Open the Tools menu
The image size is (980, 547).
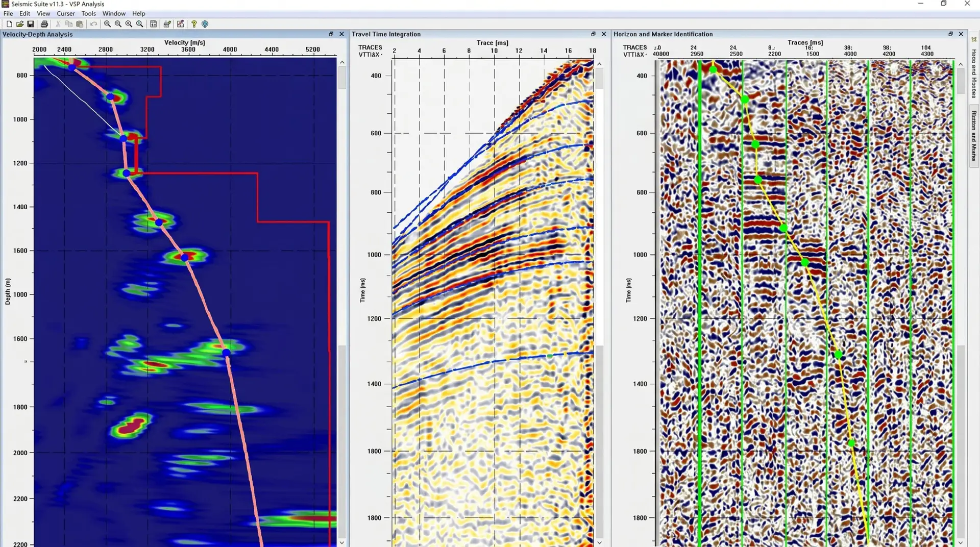[x=89, y=14]
